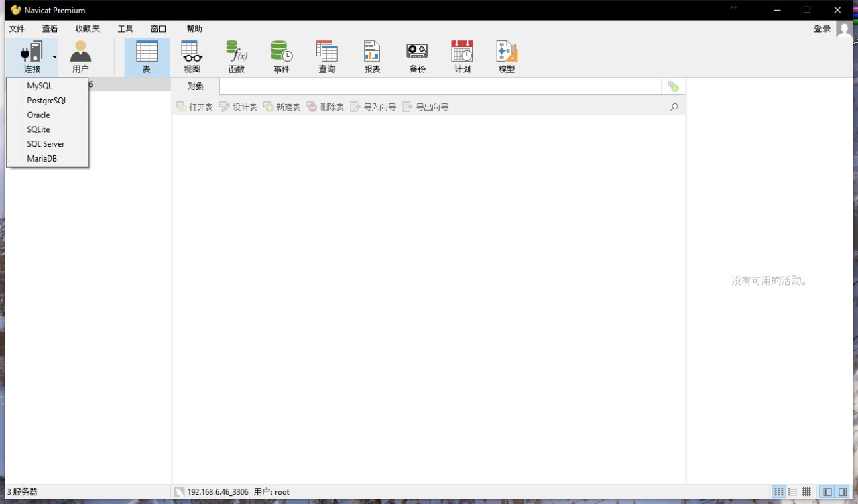
Task: Click the 登录 (Sign in) link
Action: [x=822, y=29]
